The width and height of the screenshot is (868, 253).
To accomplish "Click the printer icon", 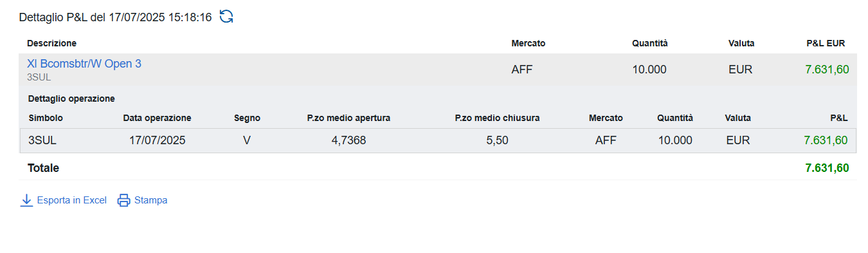I will [x=123, y=200].
